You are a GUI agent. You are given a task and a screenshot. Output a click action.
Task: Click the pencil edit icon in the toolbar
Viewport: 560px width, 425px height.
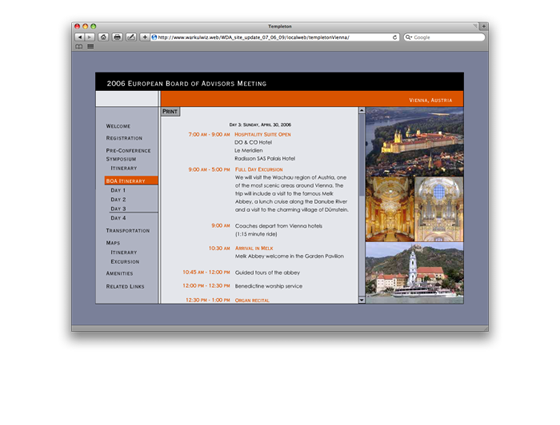[x=131, y=37]
